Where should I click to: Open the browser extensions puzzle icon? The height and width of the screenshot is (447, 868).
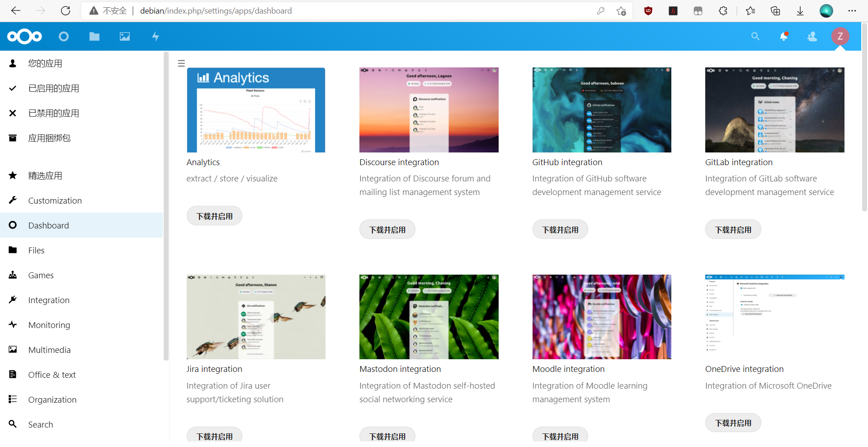click(x=723, y=11)
